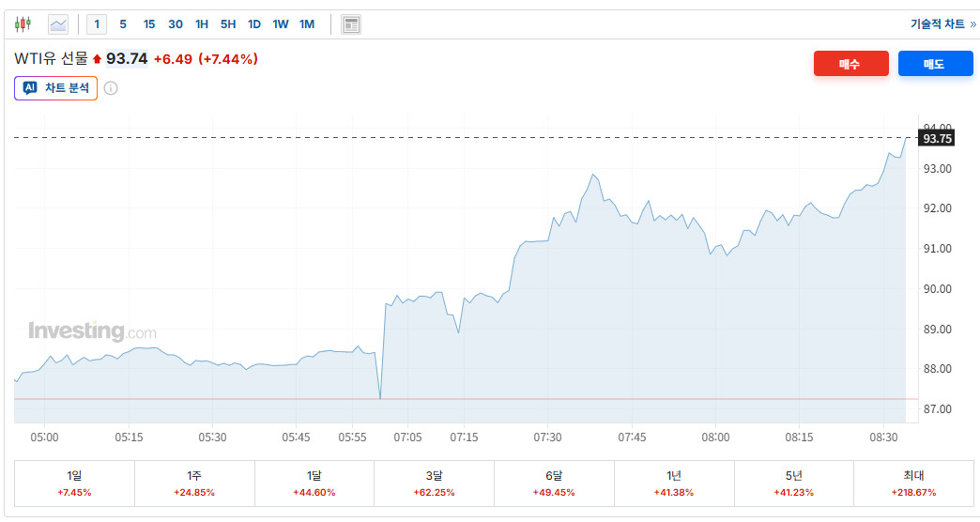This screenshot has height=522, width=980.
Task: Switch to candlestick chart type
Action: [23, 23]
